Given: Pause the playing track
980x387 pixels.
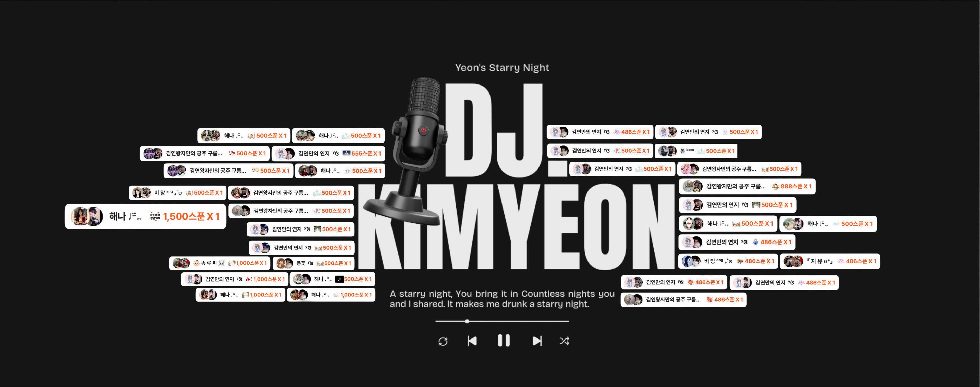Looking at the screenshot, I should (504, 341).
